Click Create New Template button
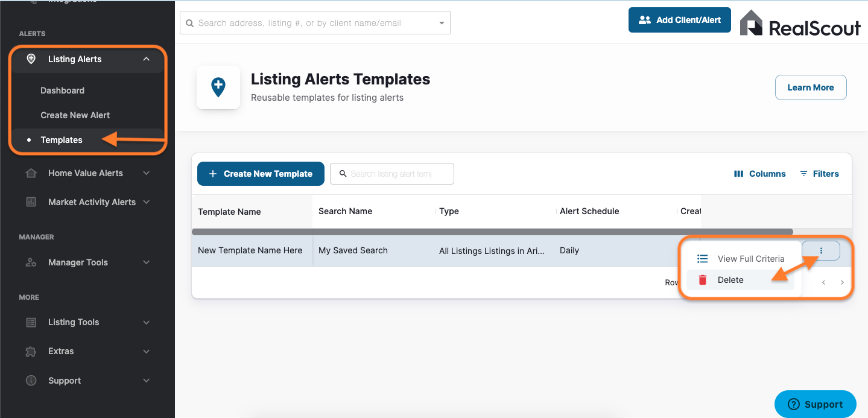This screenshot has width=868, height=418. pos(261,174)
